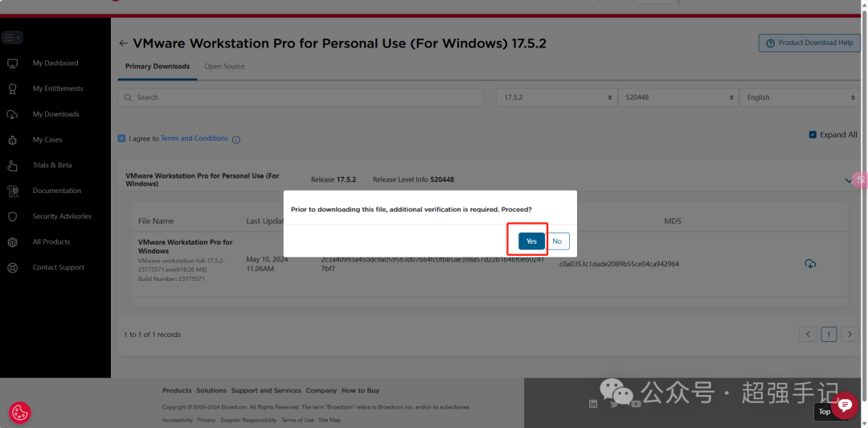This screenshot has width=868, height=428.
Task: Open the LinkedIn icon in the footer
Action: click(x=593, y=404)
